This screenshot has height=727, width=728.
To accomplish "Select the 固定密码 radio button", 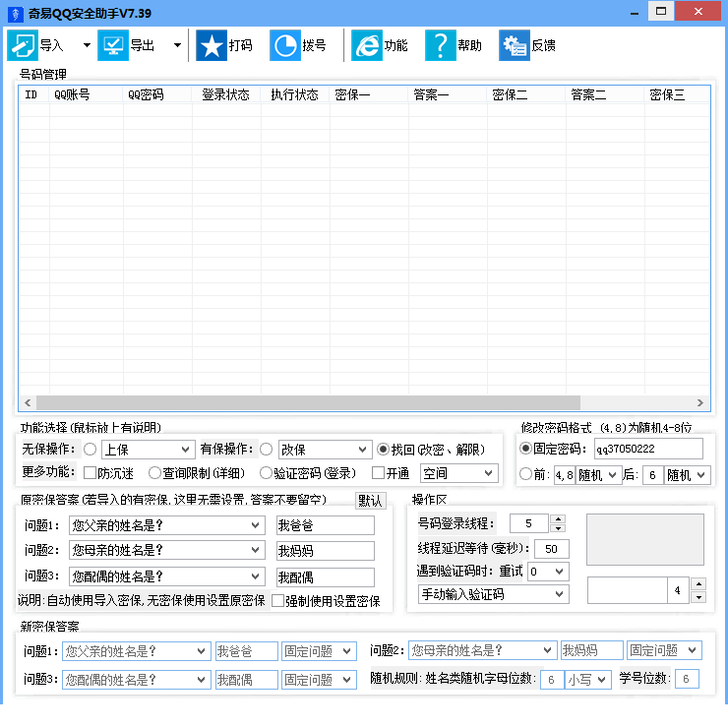I will point(525,449).
